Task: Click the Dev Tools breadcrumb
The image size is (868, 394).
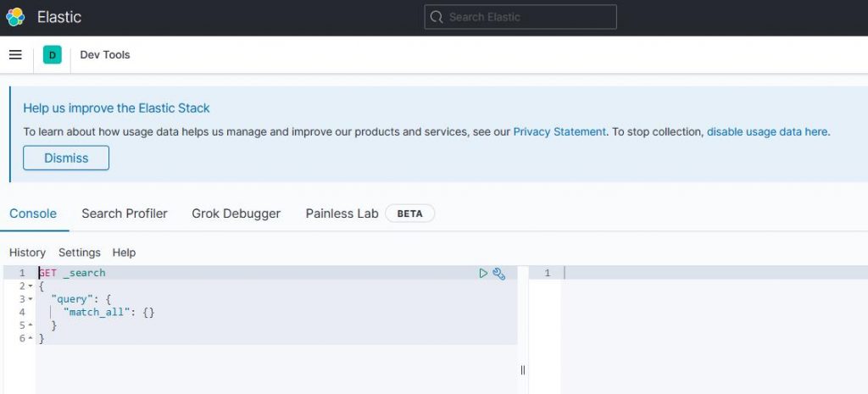Action: point(105,55)
